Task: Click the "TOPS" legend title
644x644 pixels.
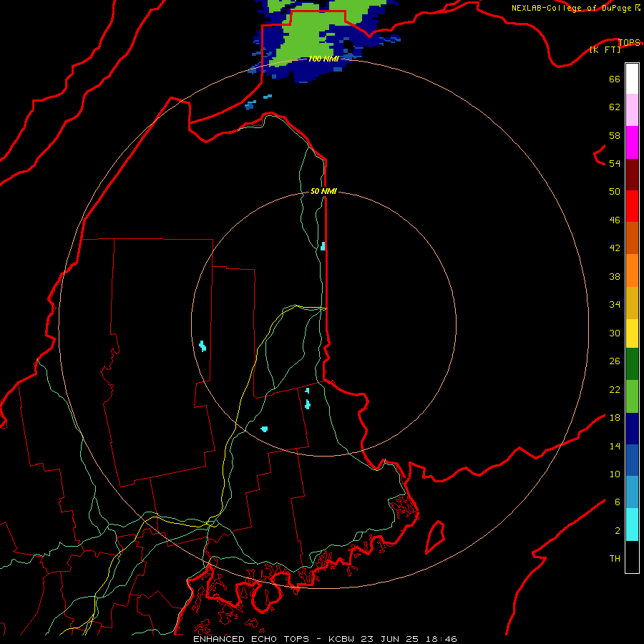Action: pyautogui.click(x=629, y=42)
